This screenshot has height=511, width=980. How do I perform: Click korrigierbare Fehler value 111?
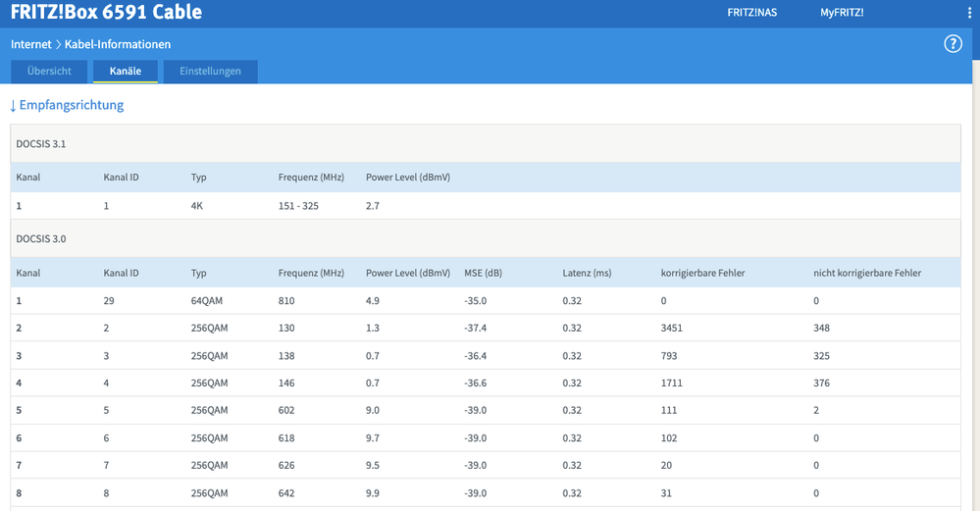pyautogui.click(x=669, y=410)
